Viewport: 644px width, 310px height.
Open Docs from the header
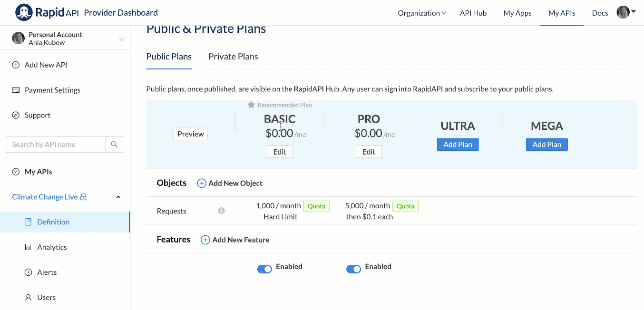point(600,13)
